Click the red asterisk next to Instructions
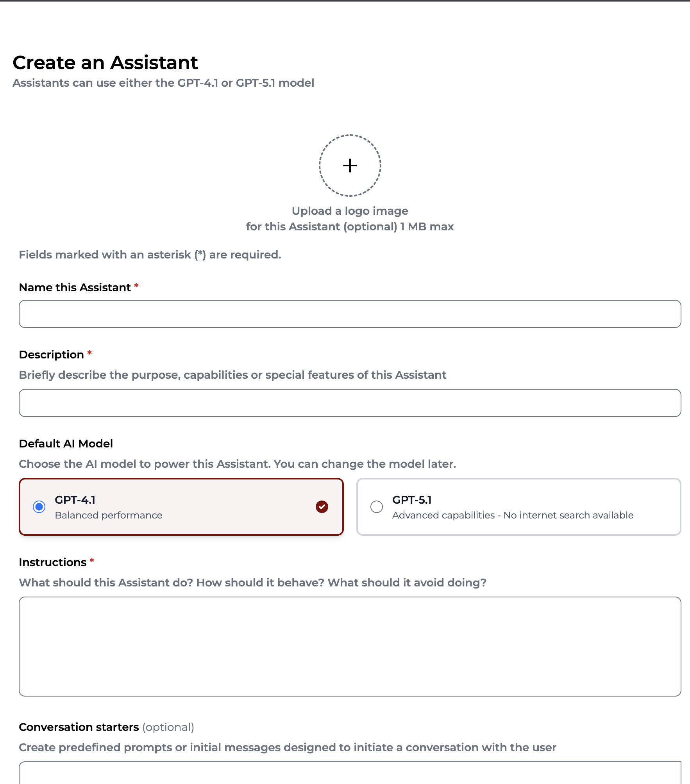This screenshot has height=784, width=690. pos(92,561)
